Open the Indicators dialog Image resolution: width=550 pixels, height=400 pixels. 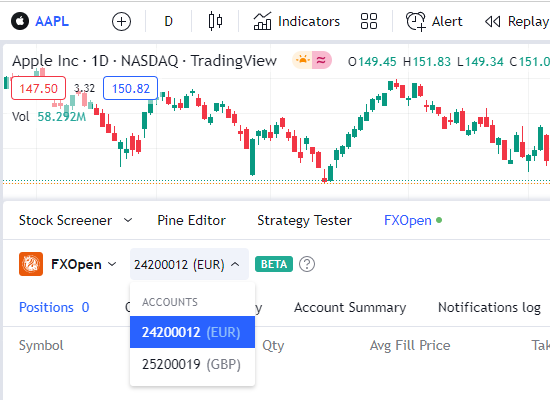click(297, 21)
